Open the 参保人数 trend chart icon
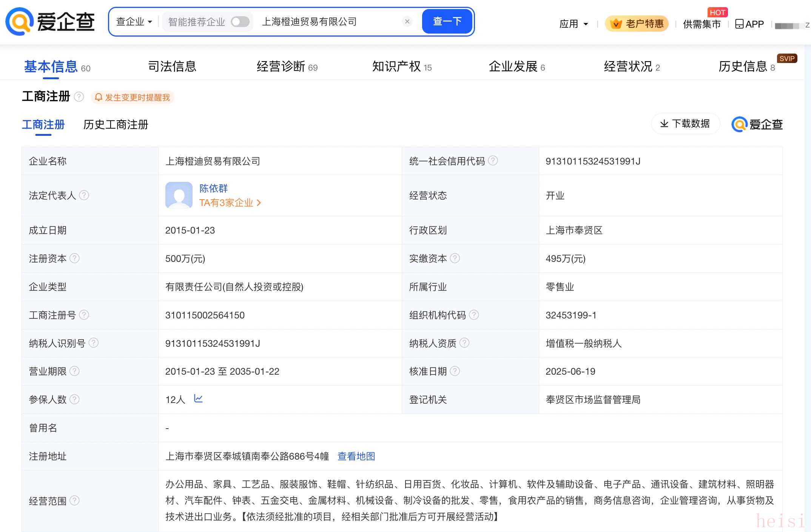 coord(198,398)
